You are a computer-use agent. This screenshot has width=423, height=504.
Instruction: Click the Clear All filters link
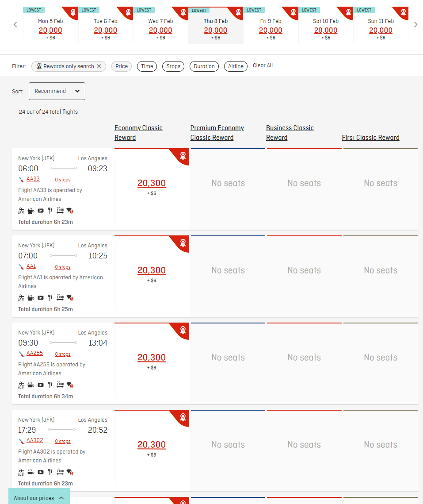[x=263, y=65]
